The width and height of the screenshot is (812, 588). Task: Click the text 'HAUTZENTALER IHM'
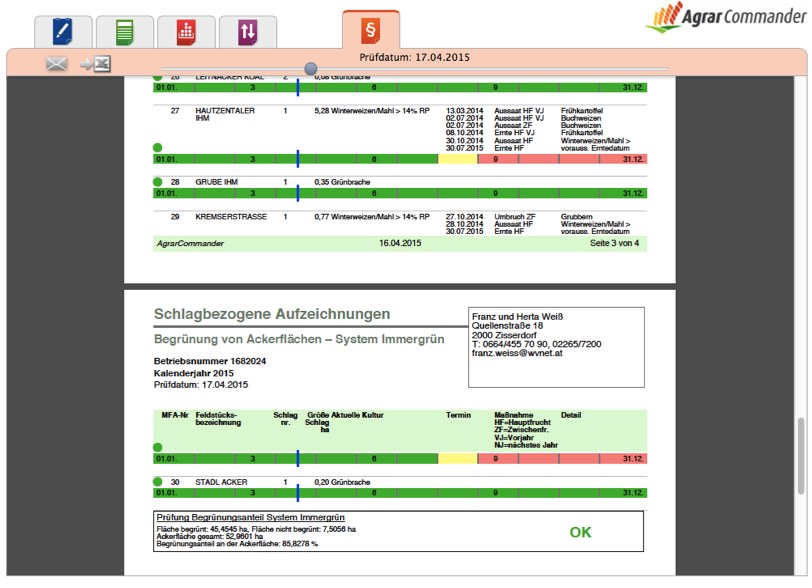pyautogui.click(x=225, y=114)
